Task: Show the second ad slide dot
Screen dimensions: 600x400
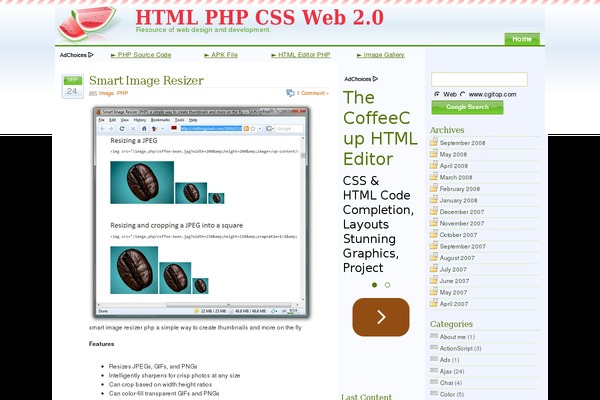Action: click(387, 285)
